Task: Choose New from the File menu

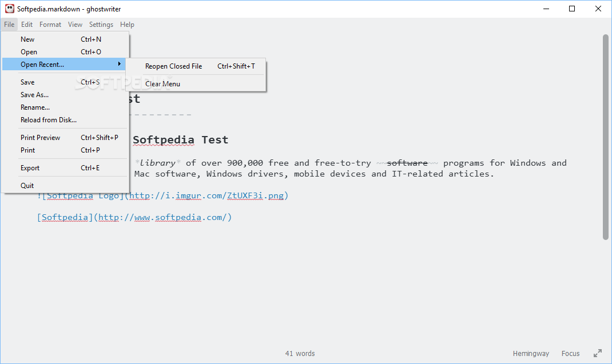Action: coord(65,39)
